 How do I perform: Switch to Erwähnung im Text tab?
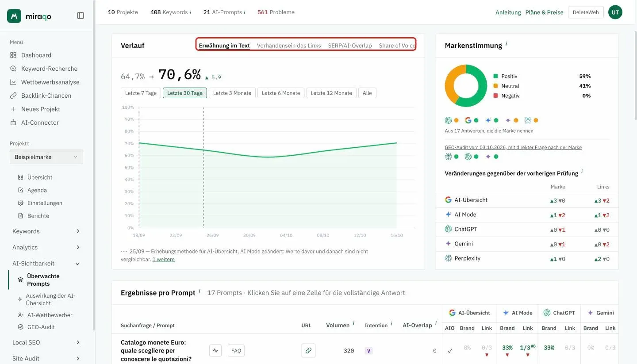point(224,45)
